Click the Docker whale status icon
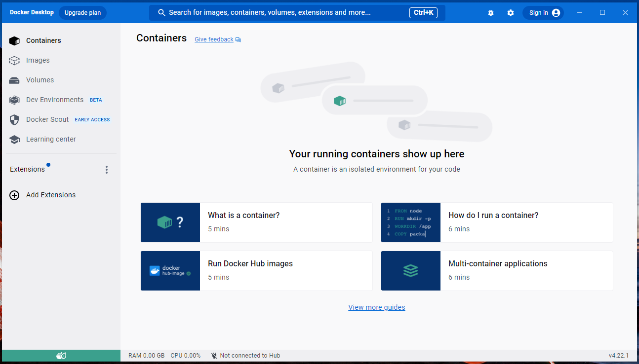639x364 pixels. (61, 355)
